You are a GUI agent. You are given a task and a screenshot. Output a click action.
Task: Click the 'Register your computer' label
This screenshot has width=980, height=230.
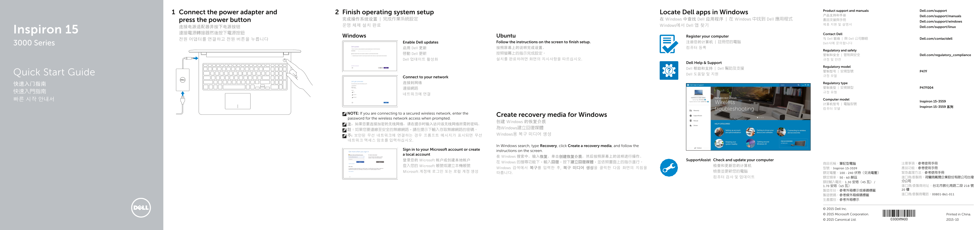tap(707, 36)
